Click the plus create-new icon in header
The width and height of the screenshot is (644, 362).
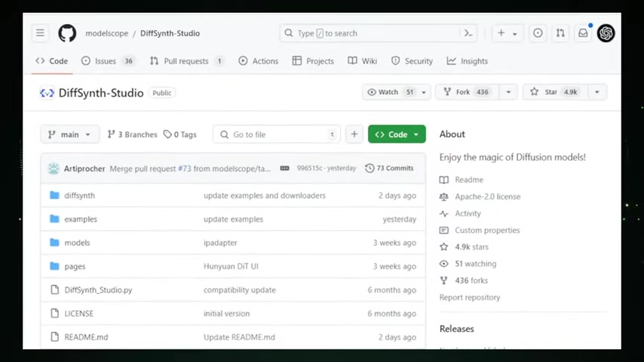tap(501, 33)
